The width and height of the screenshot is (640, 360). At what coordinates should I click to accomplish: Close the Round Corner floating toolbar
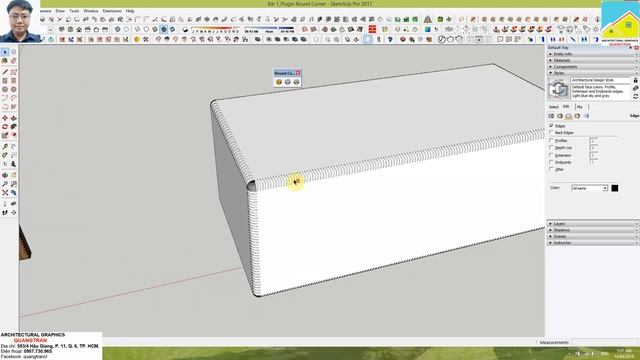pyautogui.click(x=298, y=73)
